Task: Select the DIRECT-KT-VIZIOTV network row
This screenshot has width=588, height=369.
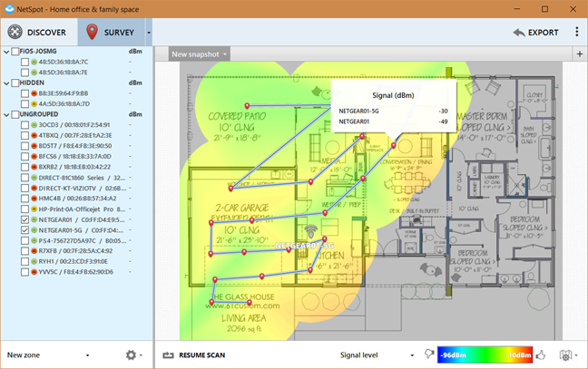Action: pyautogui.click(x=76, y=188)
